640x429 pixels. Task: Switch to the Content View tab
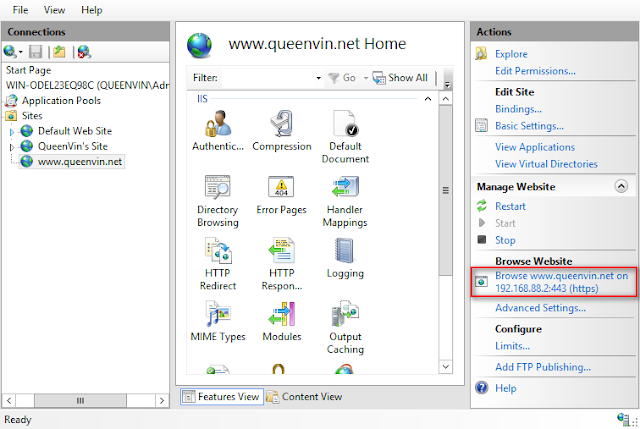304,396
